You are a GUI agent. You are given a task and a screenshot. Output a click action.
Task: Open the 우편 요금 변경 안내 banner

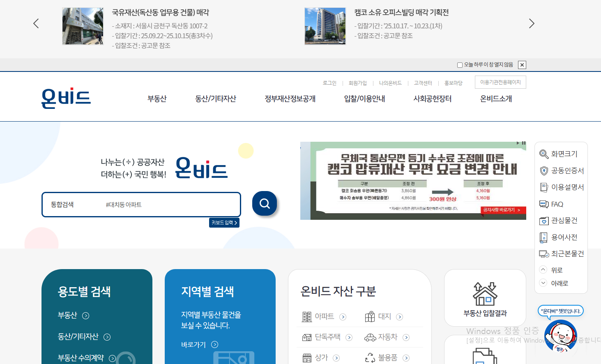pos(413,181)
